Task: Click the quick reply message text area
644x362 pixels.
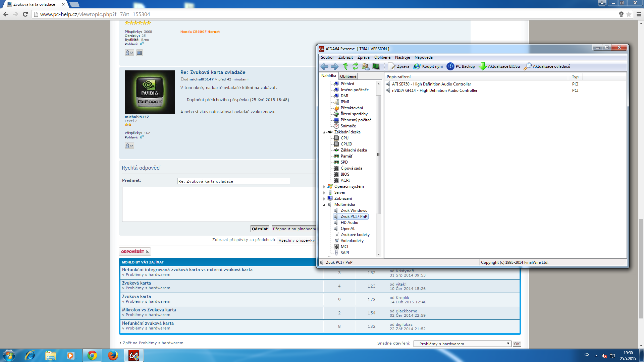Action: (219, 204)
